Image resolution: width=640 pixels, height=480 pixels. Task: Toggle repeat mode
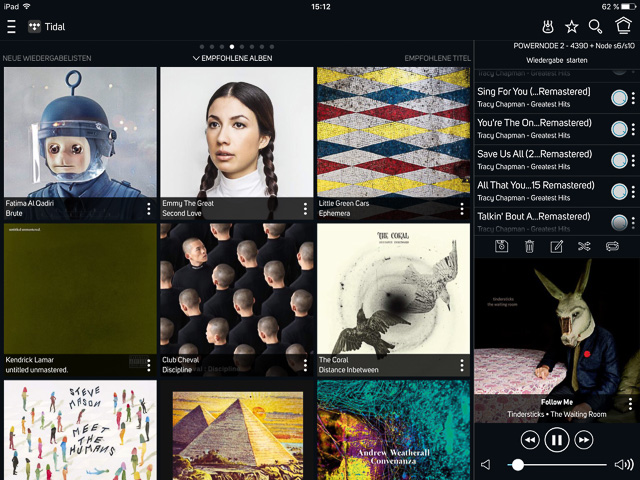point(612,246)
